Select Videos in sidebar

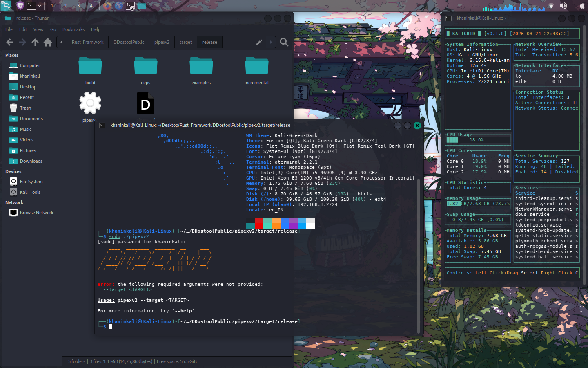pos(31,140)
